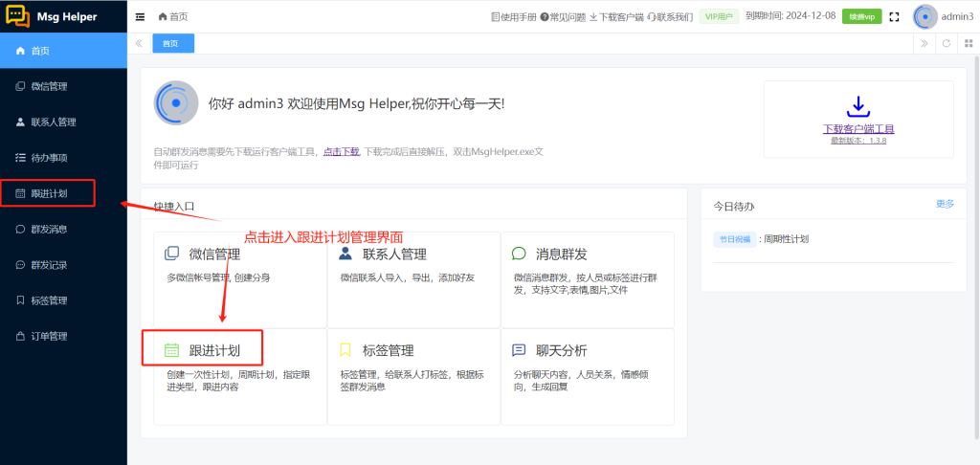Open the 聊天分析 shortcut icon
Viewport: 980px width, 465px height.
tap(519, 350)
